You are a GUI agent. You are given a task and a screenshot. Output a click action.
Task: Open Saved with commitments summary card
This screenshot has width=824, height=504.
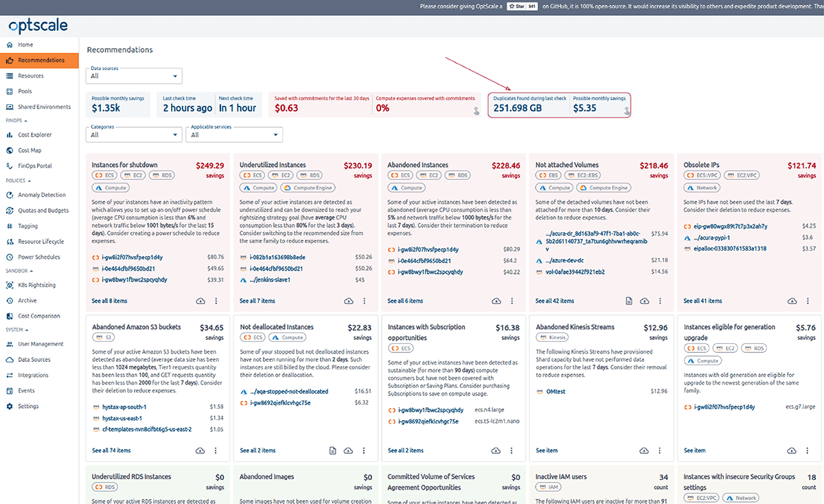pyautogui.click(x=375, y=105)
